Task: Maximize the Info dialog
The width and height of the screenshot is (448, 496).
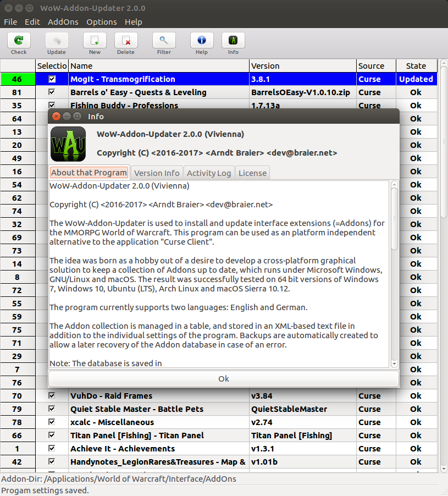Action: click(77, 117)
